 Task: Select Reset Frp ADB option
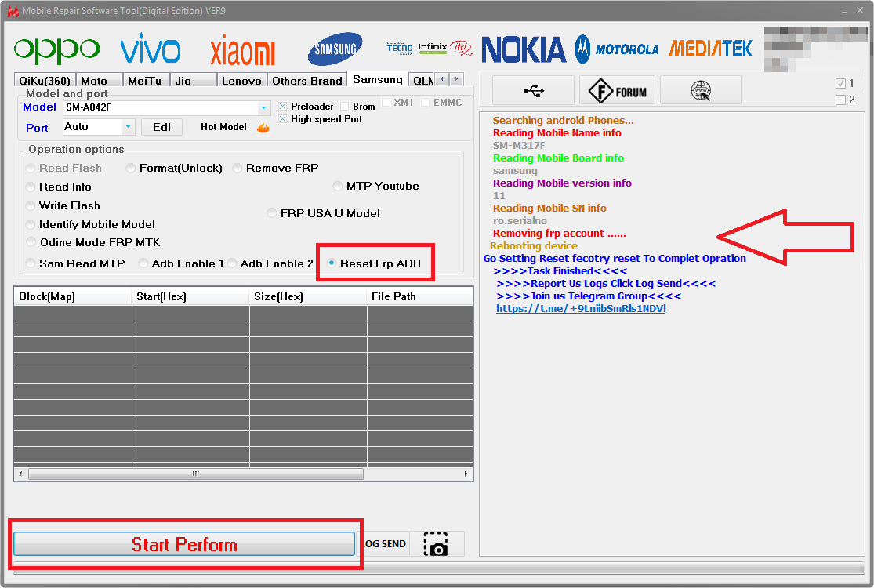tap(332, 263)
